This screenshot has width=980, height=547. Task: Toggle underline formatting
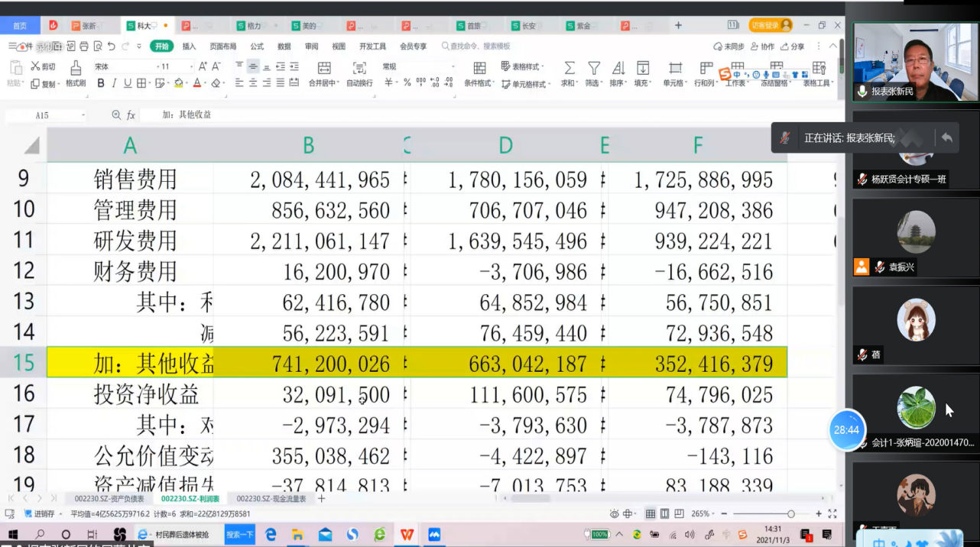[127, 83]
